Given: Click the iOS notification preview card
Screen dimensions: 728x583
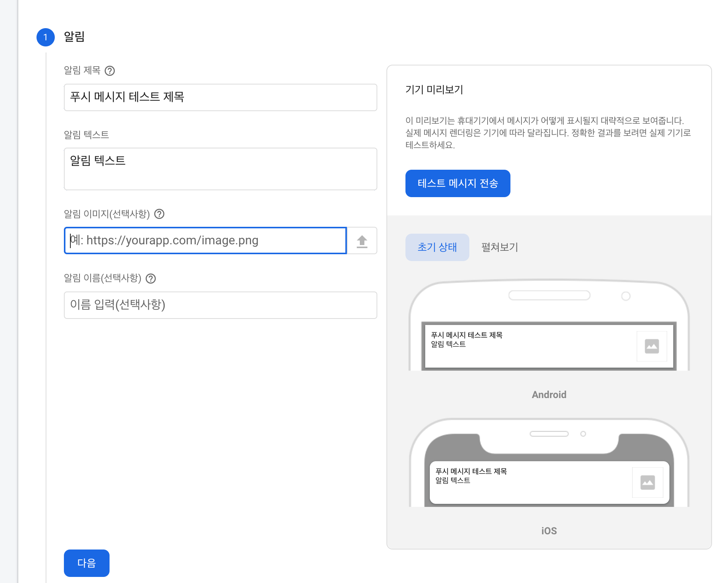Looking at the screenshot, I should pos(549,483).
